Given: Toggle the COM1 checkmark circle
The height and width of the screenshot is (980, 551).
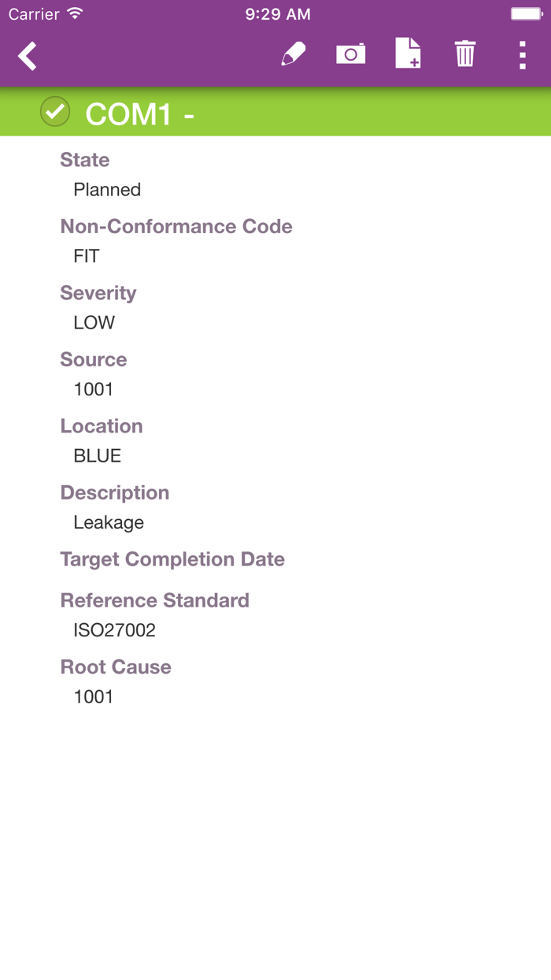Looking at the screenshot, I should point(55,112).
